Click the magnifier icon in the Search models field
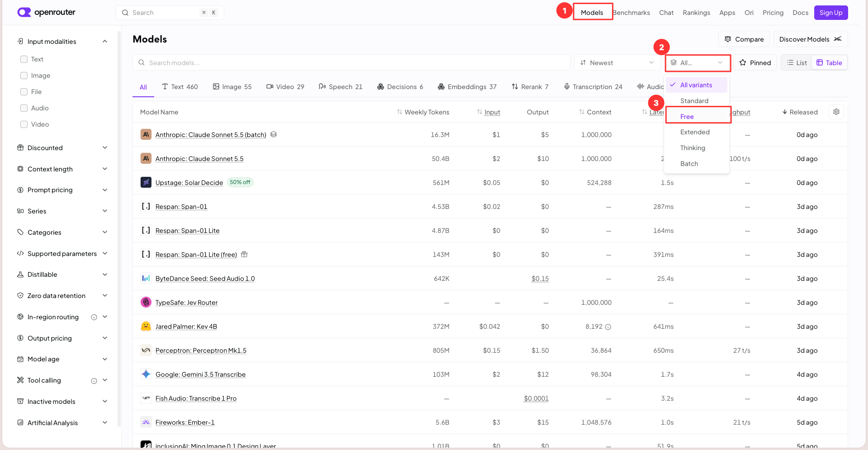This screenshot has height=450, width=868. (x=142, y=62)
